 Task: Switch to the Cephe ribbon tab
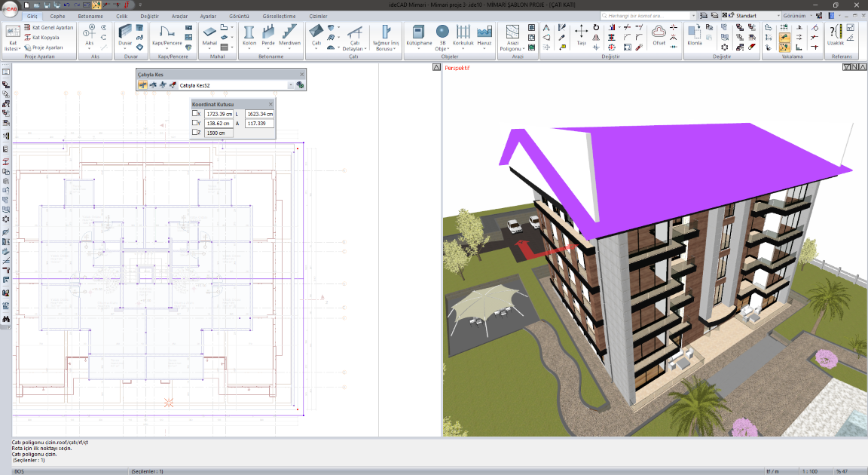click(58, 15)
